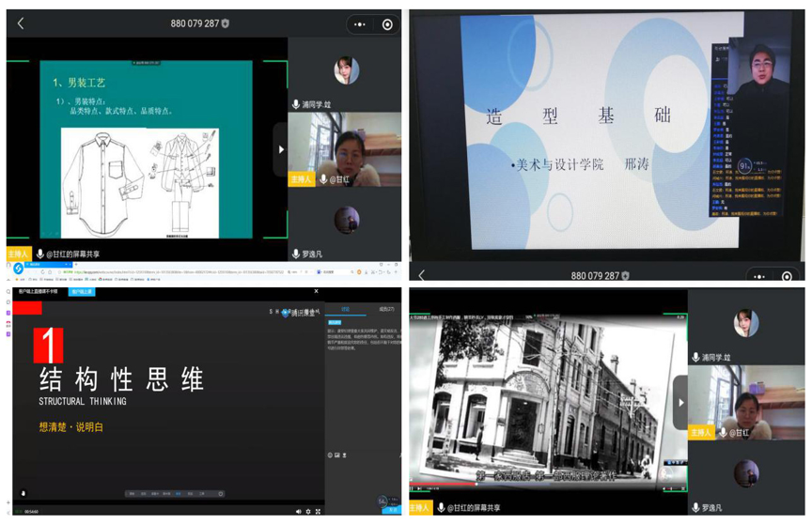Go back using bottom-right panel arrow
Screen dimensions: 812x524
click(422, 275)
